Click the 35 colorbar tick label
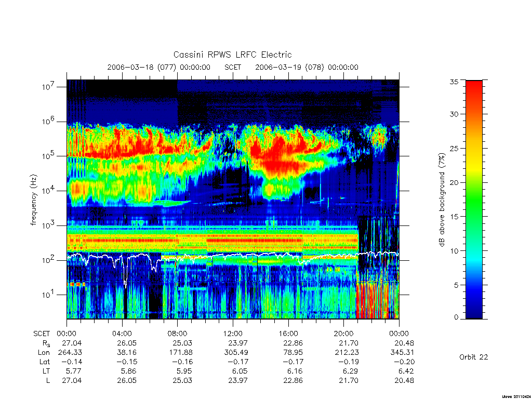Image resolution: width=532 pixels, height=399 pixels. 454,82
